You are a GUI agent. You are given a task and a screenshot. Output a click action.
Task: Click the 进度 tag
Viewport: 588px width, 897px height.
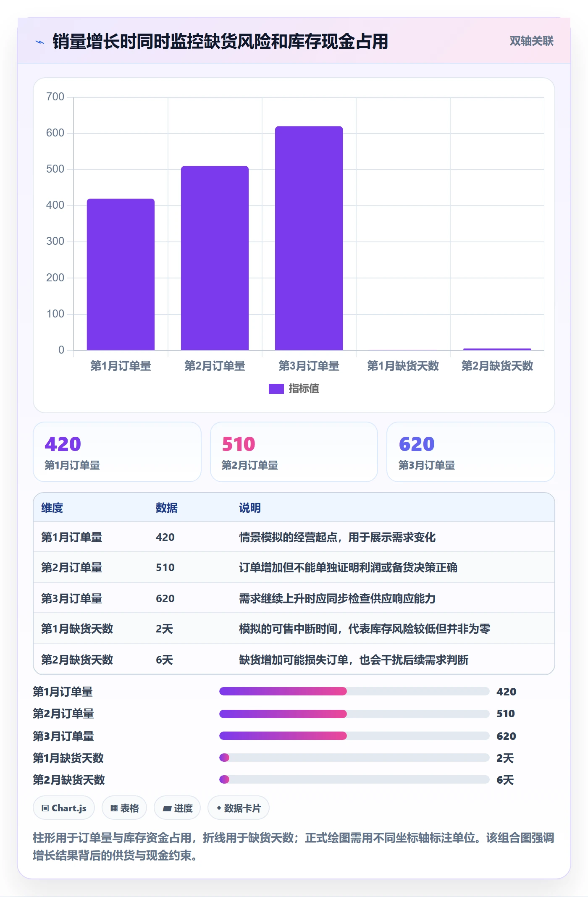177,808
